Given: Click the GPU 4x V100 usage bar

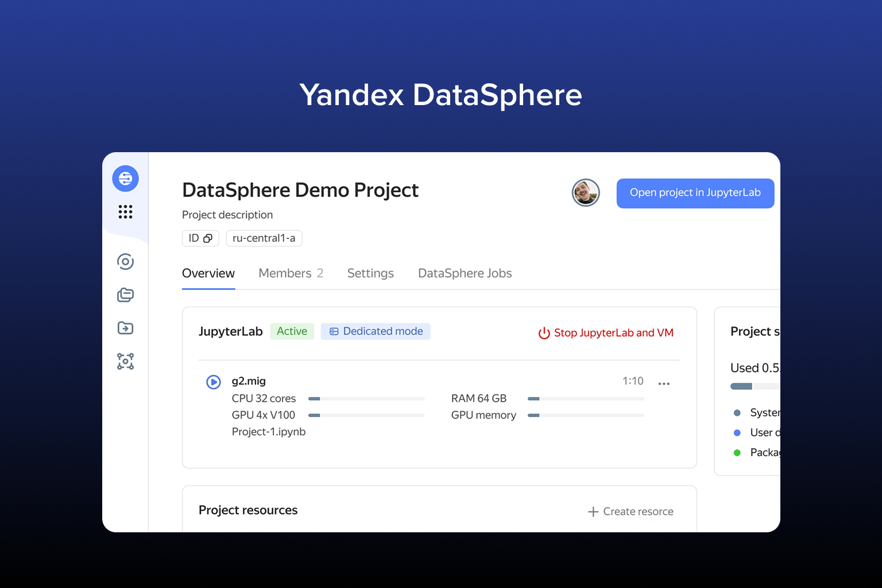Looking at the screenshot, I should [366, 415].
